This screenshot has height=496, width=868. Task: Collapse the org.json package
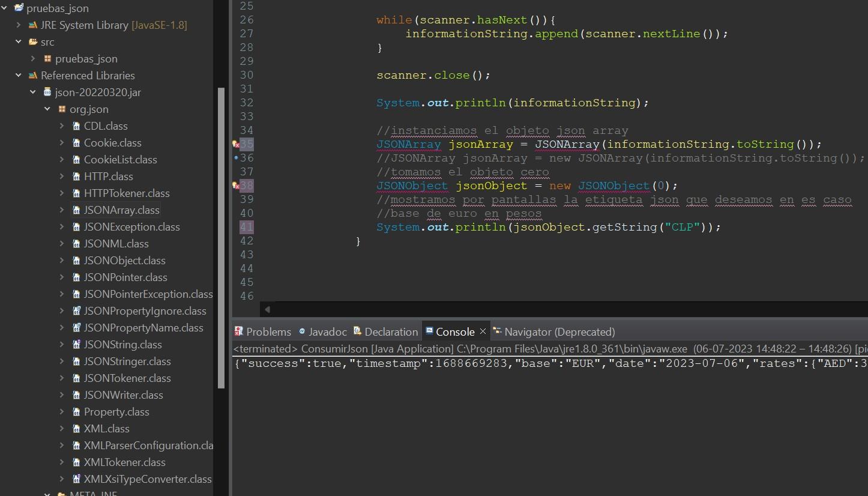pos(47,109)
